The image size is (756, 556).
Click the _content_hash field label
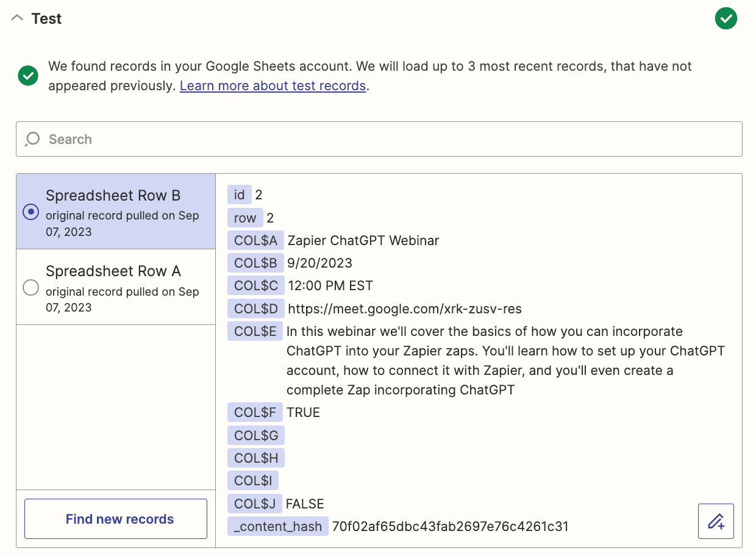coord(278,526)
